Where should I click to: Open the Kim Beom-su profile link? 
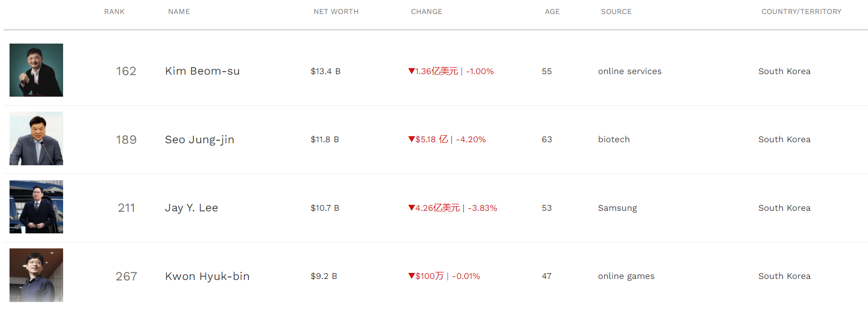[x=202, y=71]
